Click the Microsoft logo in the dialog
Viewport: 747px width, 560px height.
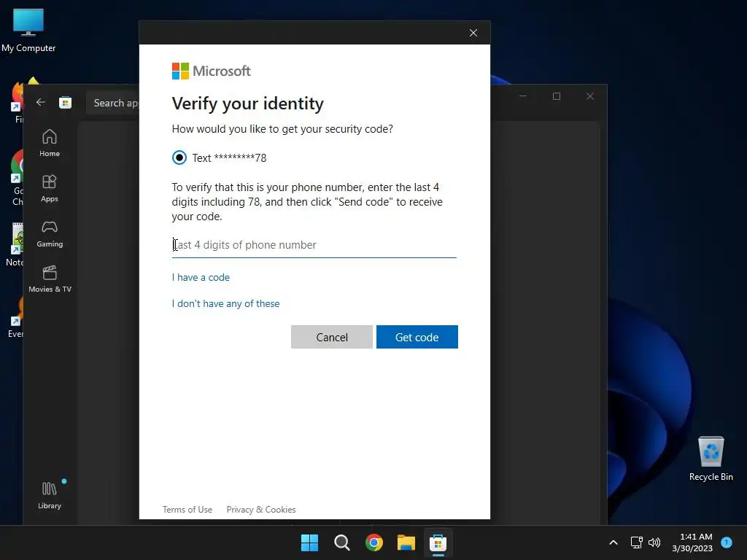[211, 71]
